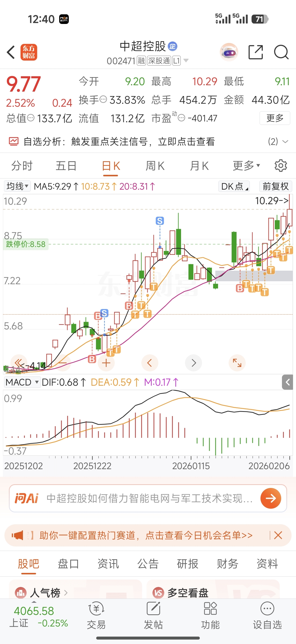Open the 财务 tab
The width and height of the screenshot is (296, 644).
pyautogui.click(x=228, y=564)
